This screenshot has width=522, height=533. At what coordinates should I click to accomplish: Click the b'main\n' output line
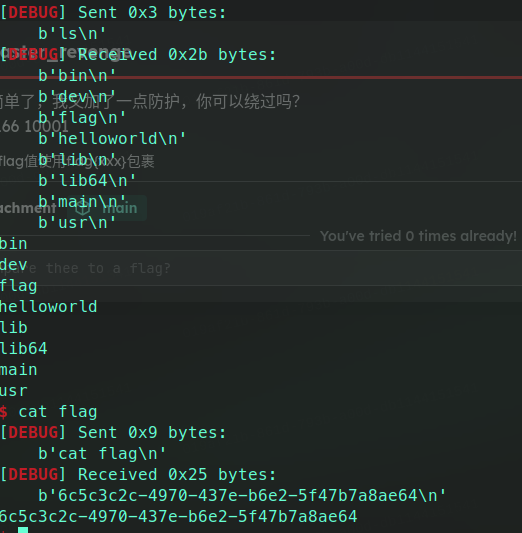click(x=82, y=202)
